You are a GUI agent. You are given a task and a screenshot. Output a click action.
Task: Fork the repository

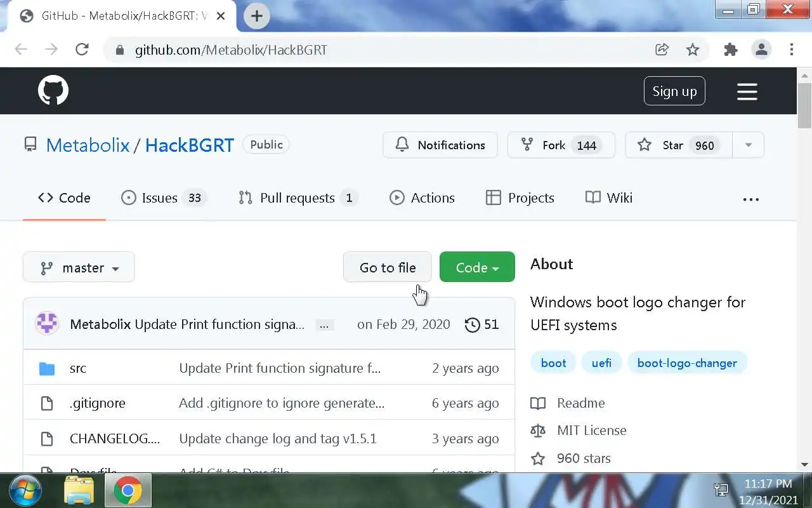pos(561,145)
